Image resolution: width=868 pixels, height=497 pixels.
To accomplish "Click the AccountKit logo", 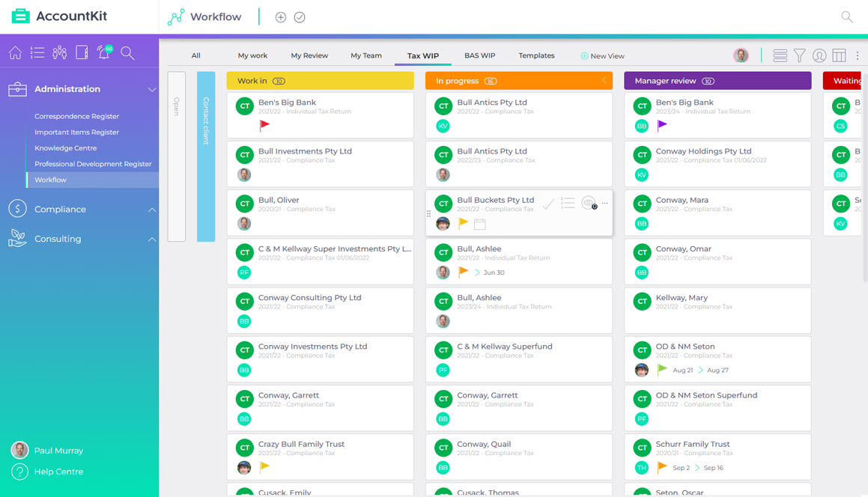I will click(x=60, y=16).
